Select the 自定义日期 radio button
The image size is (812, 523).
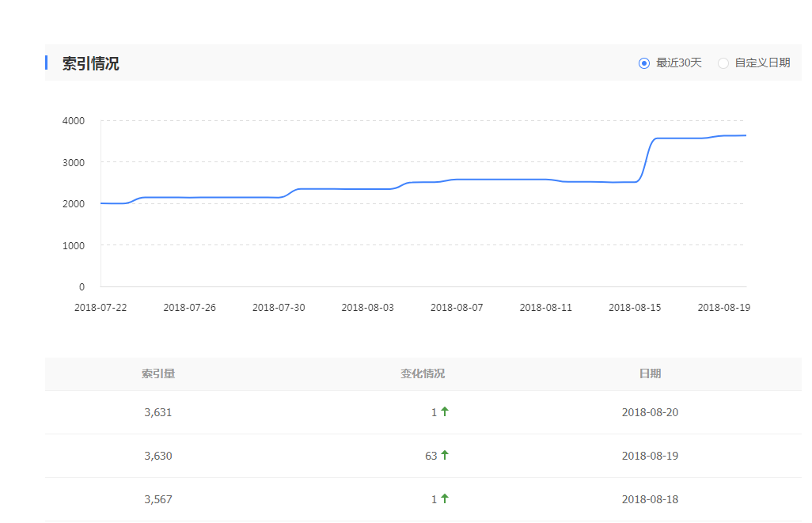point(723,63)
